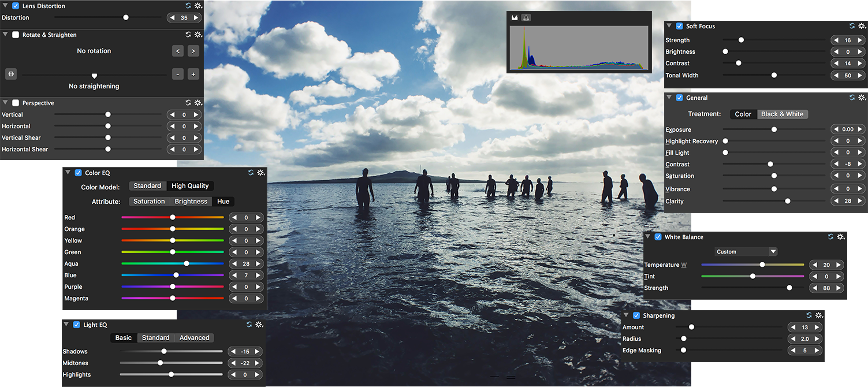Choose Color treatment in General
Image resolution: width=868 pixels, height=387 pixels.
(743, 114)
